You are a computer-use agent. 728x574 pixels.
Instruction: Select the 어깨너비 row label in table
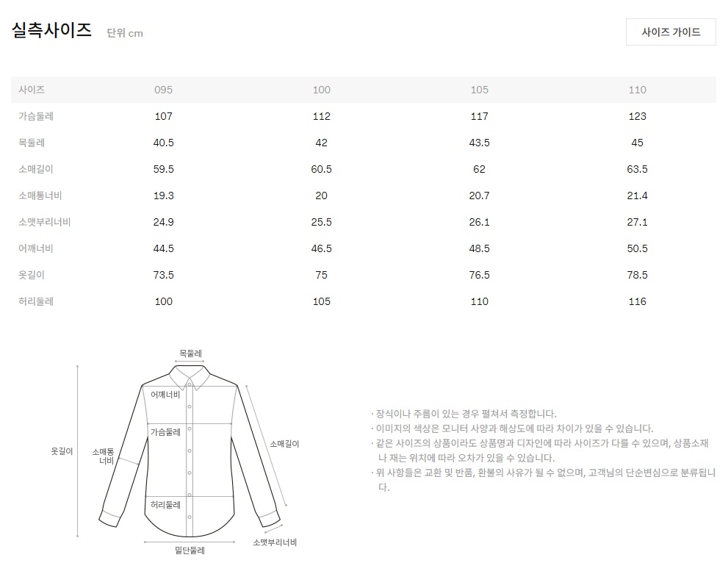(x=36, y=248)
